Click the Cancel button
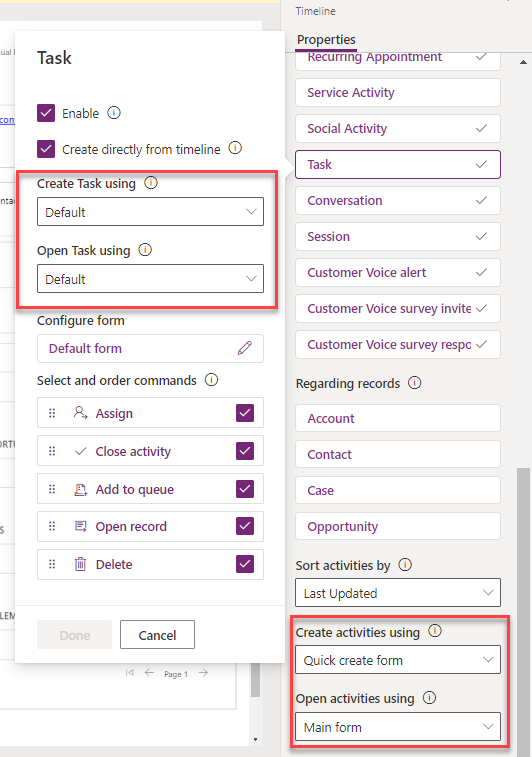 coord(157,635)
